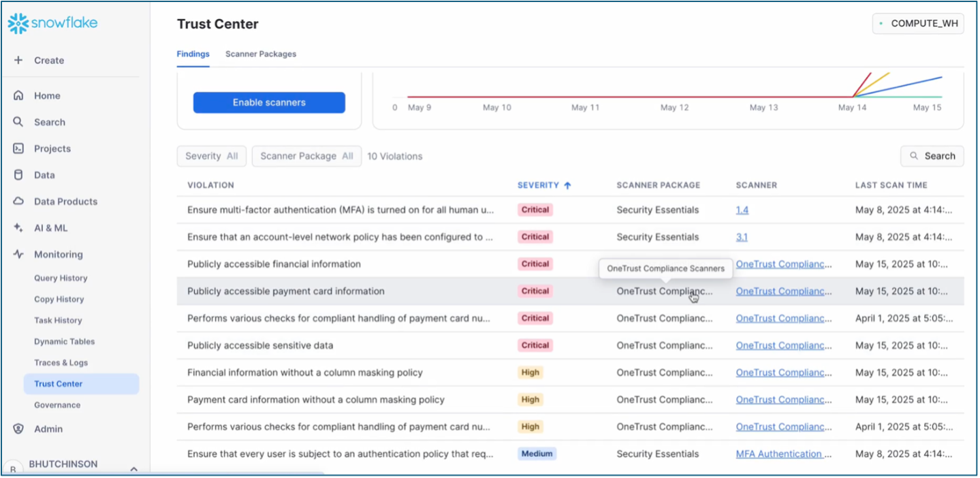Open scanner link 1.4 for the MFA violation
Screen dimensions: 980x478
click(742, 210)
